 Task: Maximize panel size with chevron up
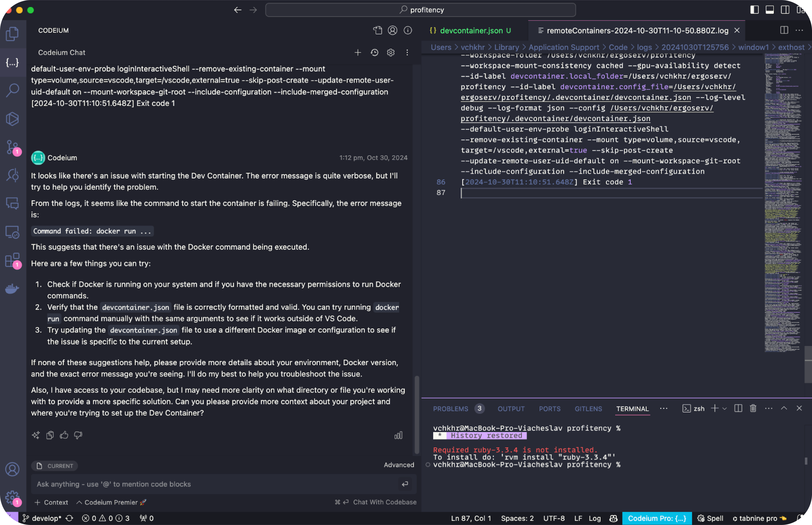pyautogui.click(x=784, y=408)
